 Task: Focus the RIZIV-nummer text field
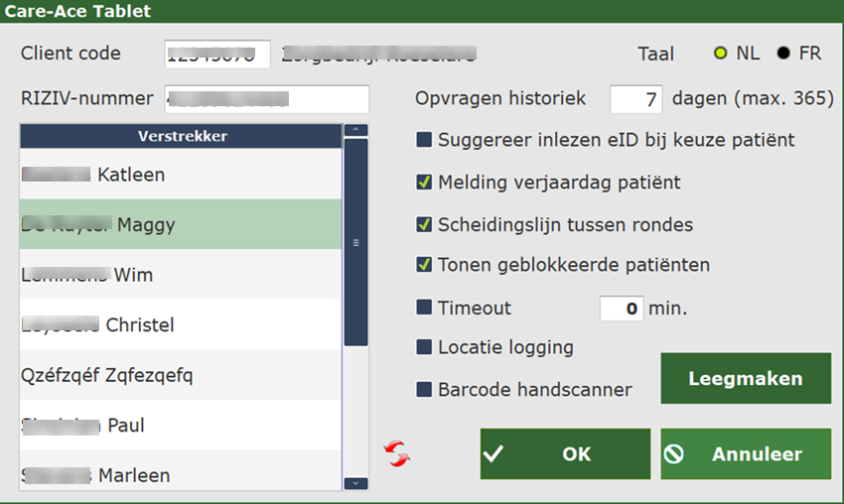267,99
